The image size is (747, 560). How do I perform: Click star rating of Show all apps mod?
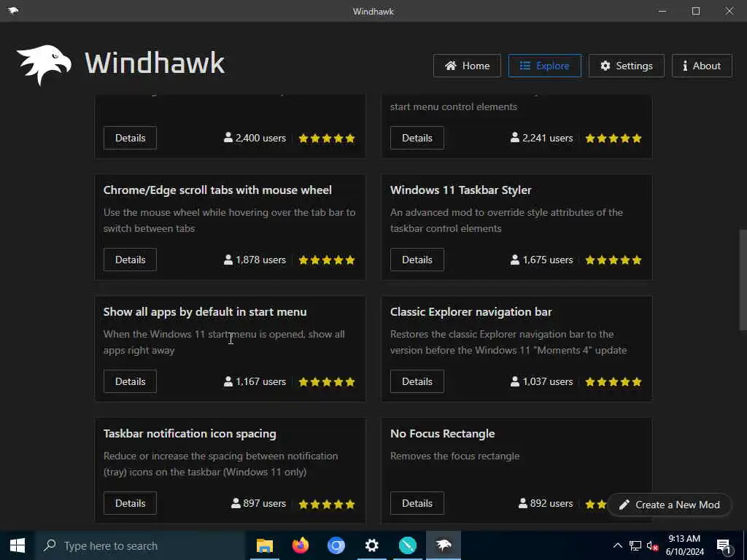pos(327,382)
